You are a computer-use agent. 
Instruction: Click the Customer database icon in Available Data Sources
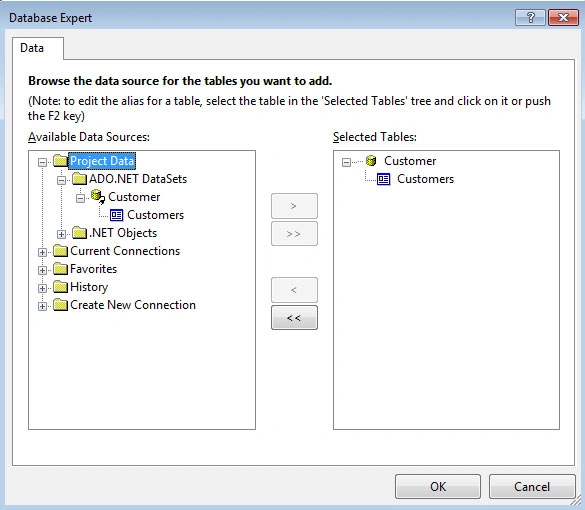point(97,197)
